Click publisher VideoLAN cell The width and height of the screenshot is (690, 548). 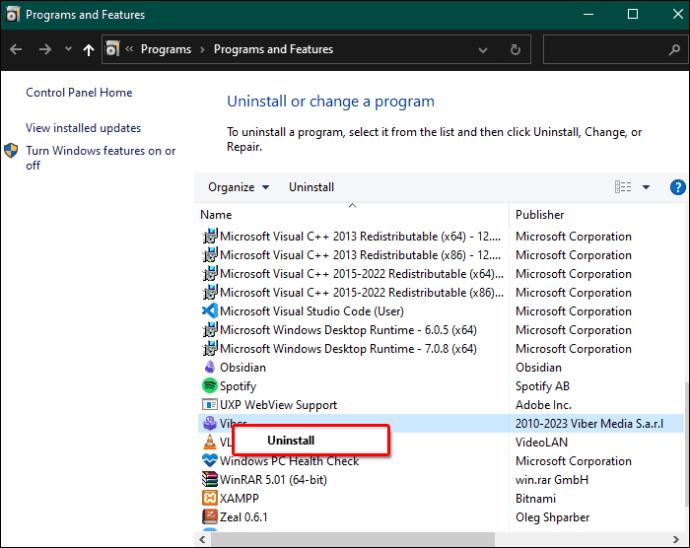[541, 442]
